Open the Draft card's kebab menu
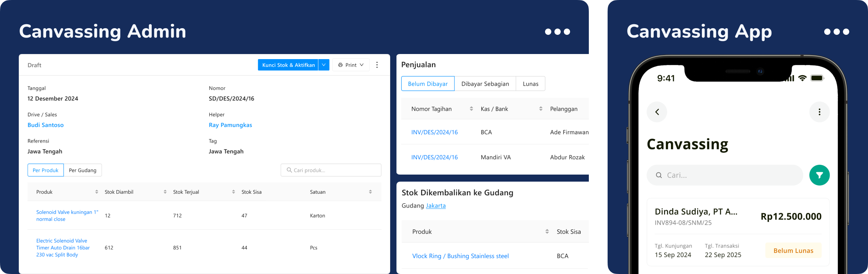This screenshot has height=274, width=868. point(377,65)
